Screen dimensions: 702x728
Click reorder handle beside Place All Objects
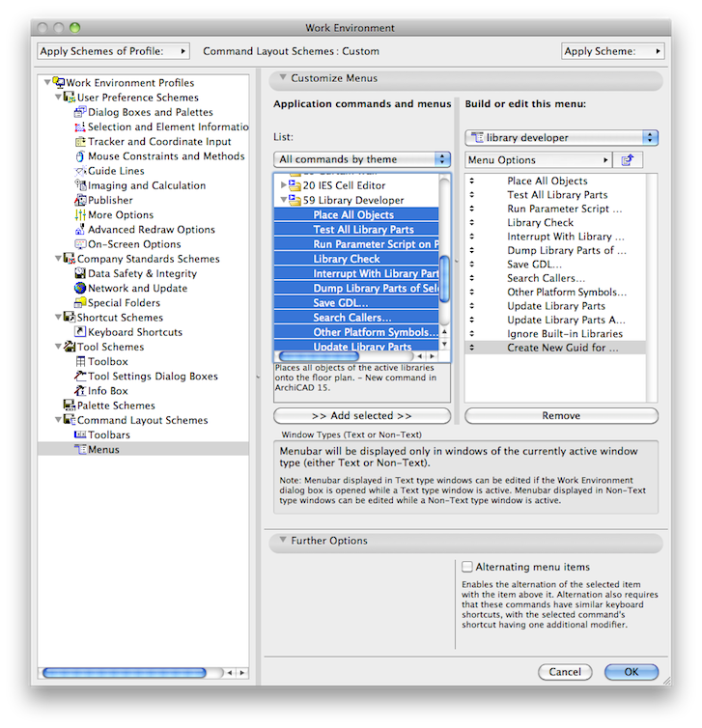(472, 181)
